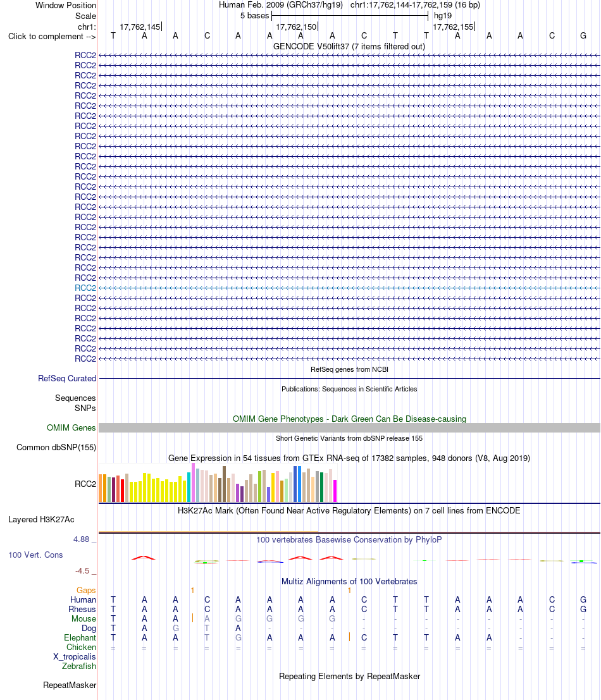Select the Human alignment row label
The image size is (601, 700).
(83, 599)
